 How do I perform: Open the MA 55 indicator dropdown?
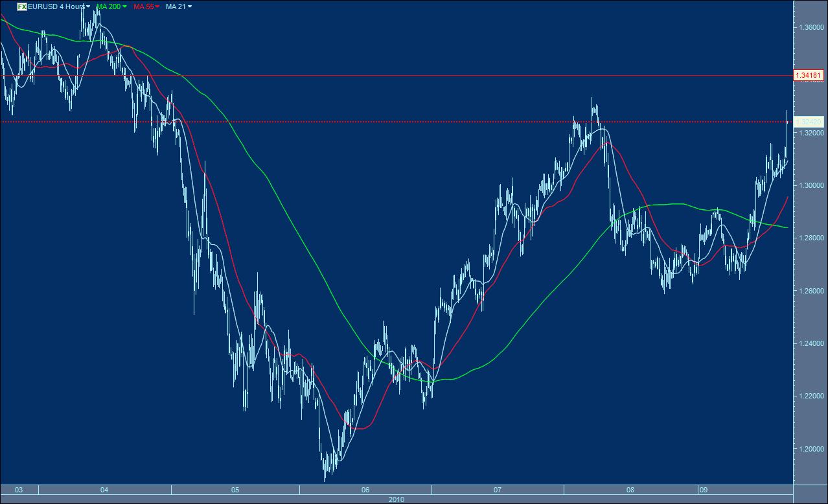[x=156, y=6]
